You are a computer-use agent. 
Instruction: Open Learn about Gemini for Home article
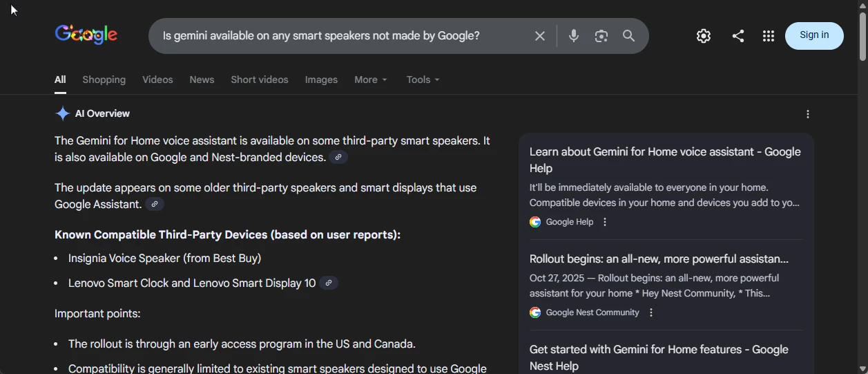pyautogui.click(x=665, y=160)
